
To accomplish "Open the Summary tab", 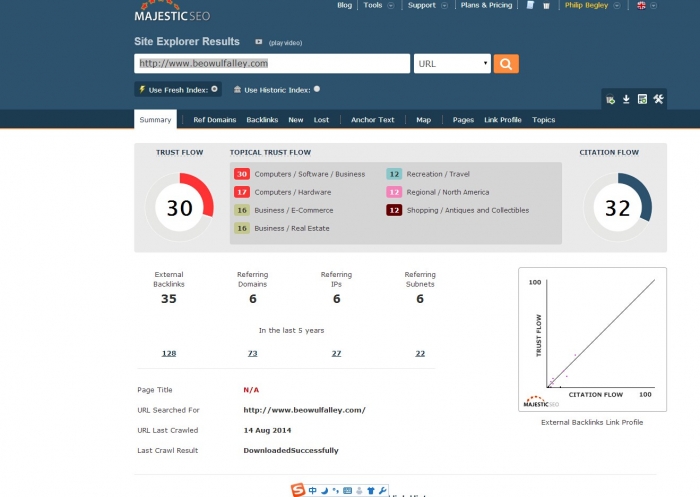I will tap(155, 120).
